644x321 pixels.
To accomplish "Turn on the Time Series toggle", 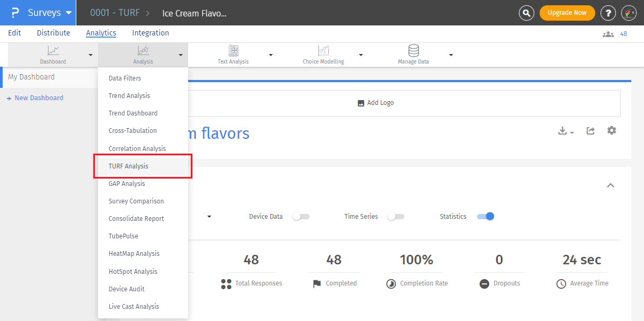I will point(395,217).
